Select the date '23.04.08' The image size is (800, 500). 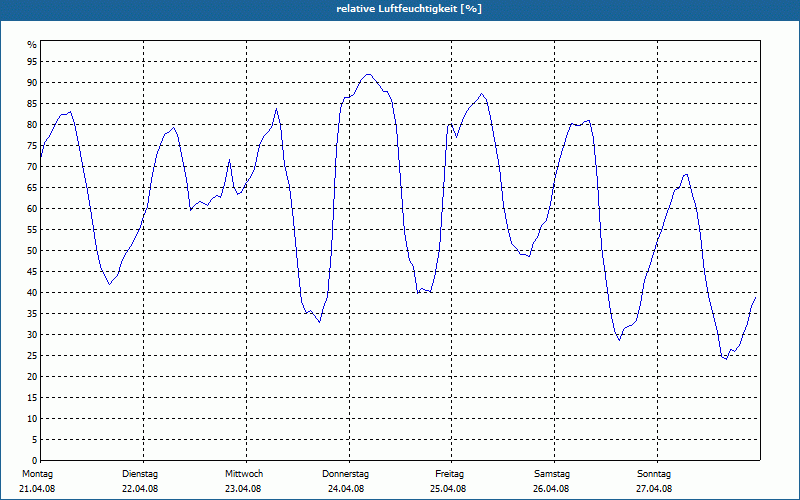[243, 489]
